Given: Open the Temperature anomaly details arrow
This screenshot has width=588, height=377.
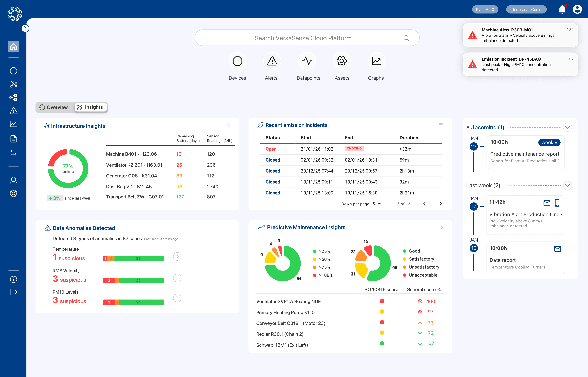Looking at the screenshot, I should [177, 257].
